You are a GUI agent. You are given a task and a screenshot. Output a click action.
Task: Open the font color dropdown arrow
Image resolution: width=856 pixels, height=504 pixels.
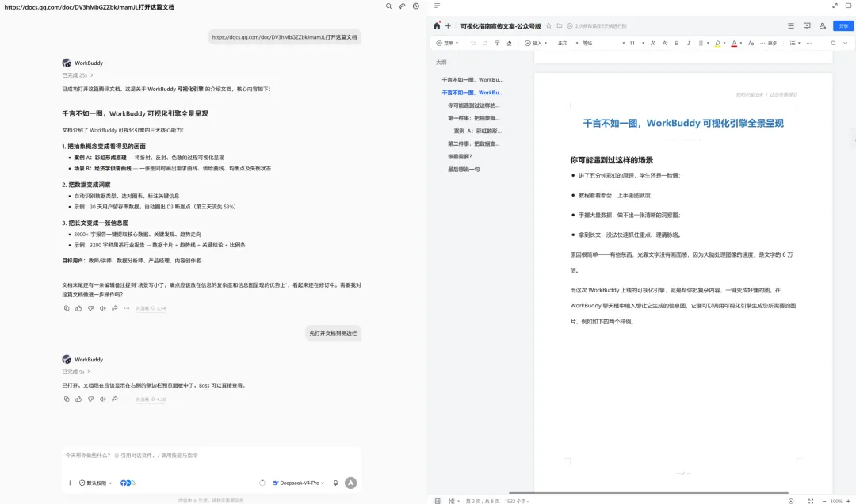[x=741, y=43]
